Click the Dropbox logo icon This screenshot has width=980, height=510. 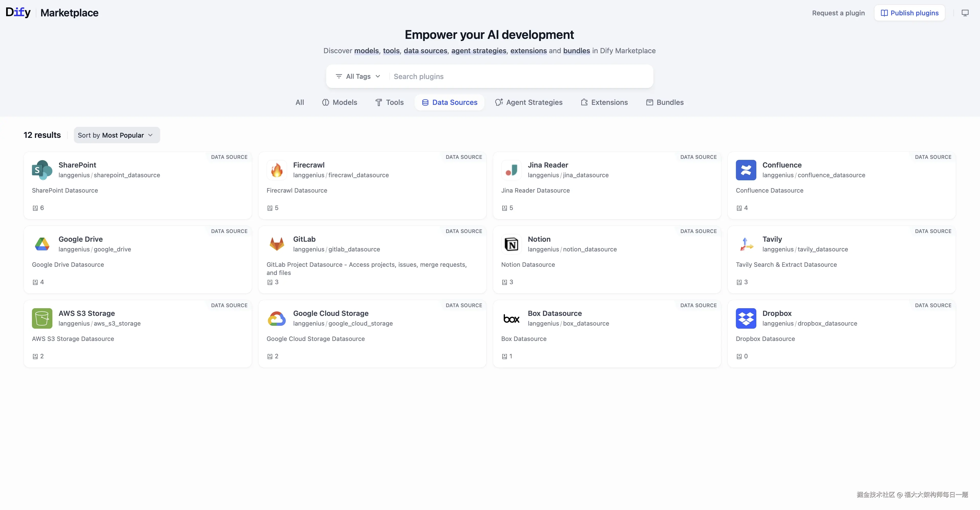746,318
